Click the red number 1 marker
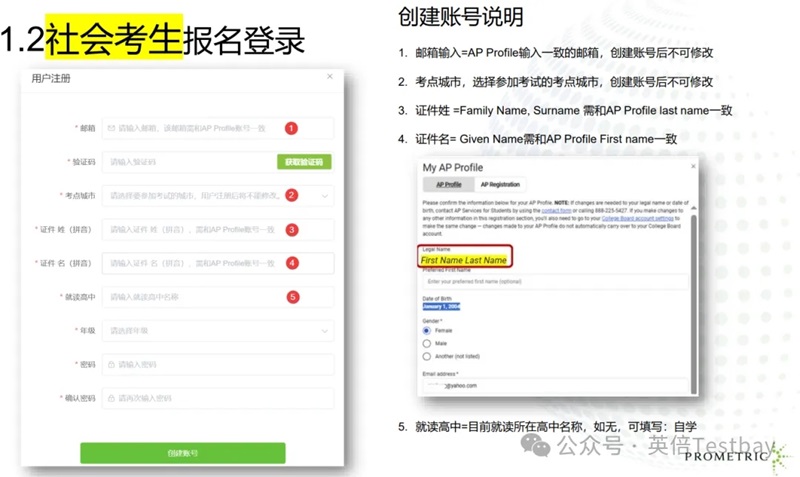 tap(291, 128)
